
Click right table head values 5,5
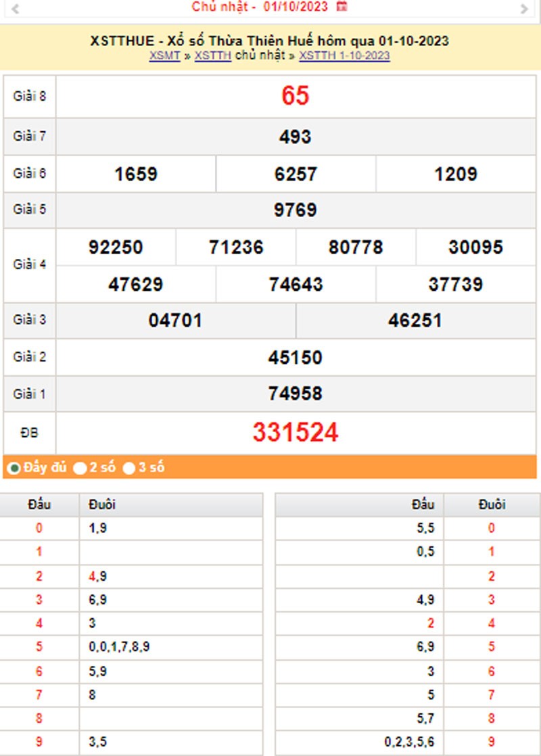point(425,528)
